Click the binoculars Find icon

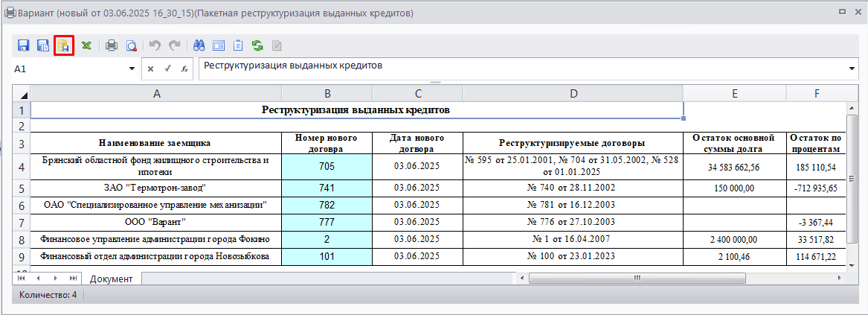tap(200, 45)
